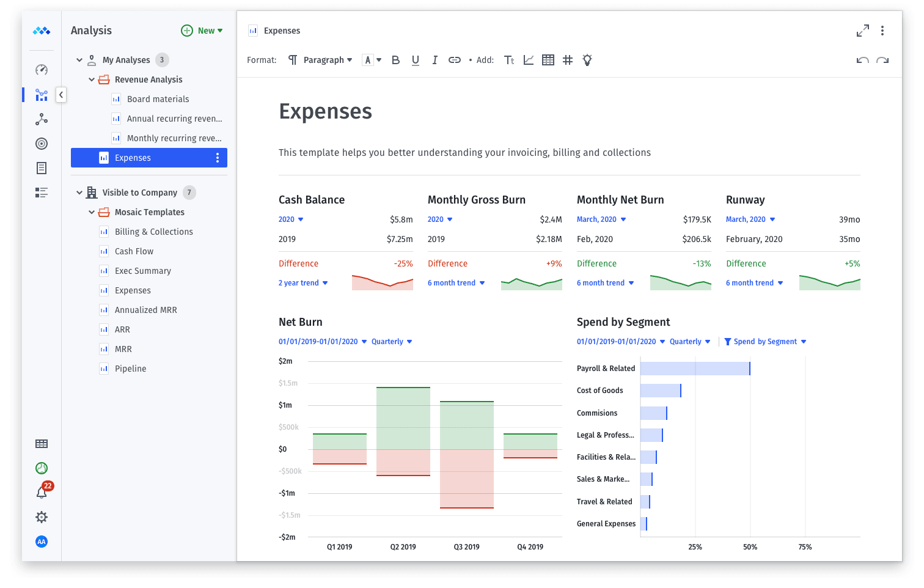The image size is (924, 588).
Task: Click the lightbulb insight icon in toolbar
Action: coord(587,60)
